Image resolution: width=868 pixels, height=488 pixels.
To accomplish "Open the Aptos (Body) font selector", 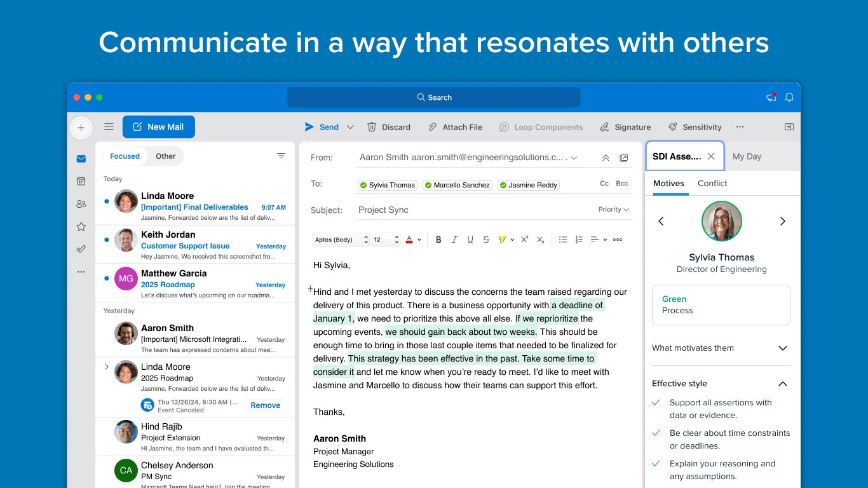I will point(341,240).
